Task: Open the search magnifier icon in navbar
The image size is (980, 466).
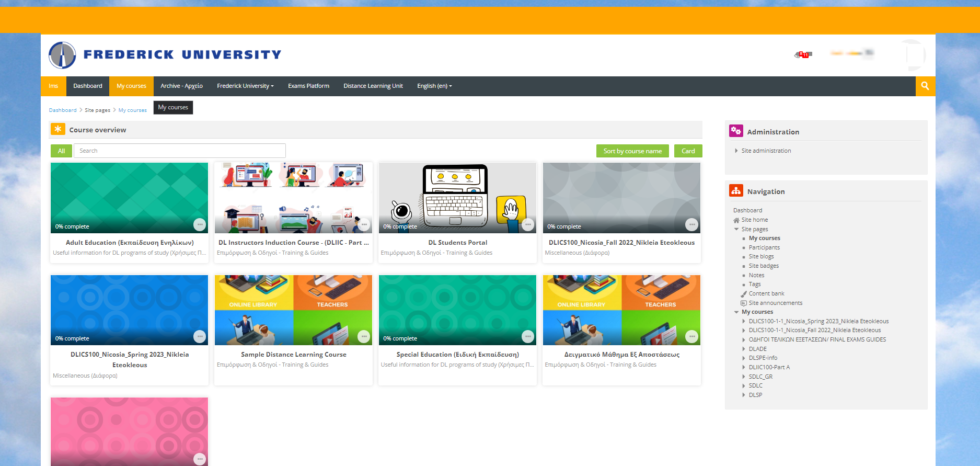Action: [x=925, y=86]
